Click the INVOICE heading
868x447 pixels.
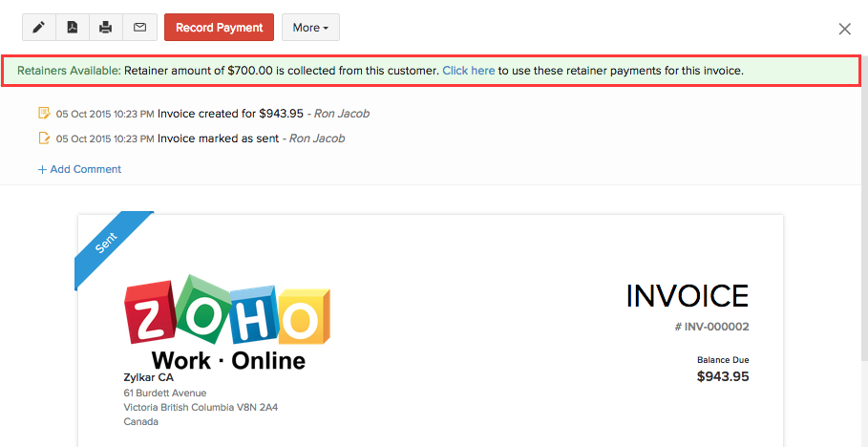tap(687, 296)
